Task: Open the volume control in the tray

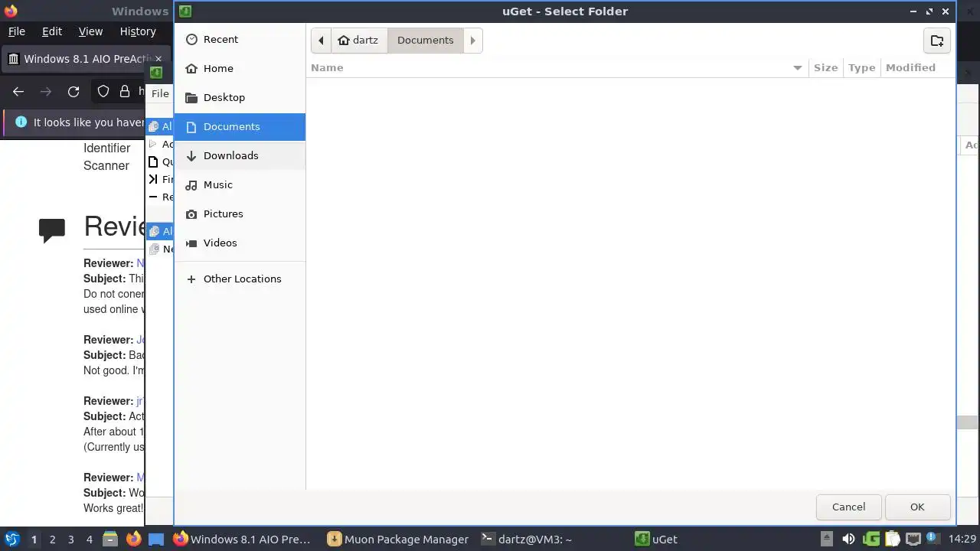Action: (848, 540)
